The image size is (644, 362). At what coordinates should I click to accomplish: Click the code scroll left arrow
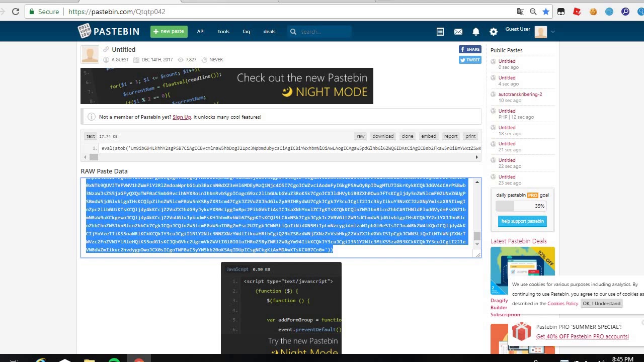click(x=85, y=157)
